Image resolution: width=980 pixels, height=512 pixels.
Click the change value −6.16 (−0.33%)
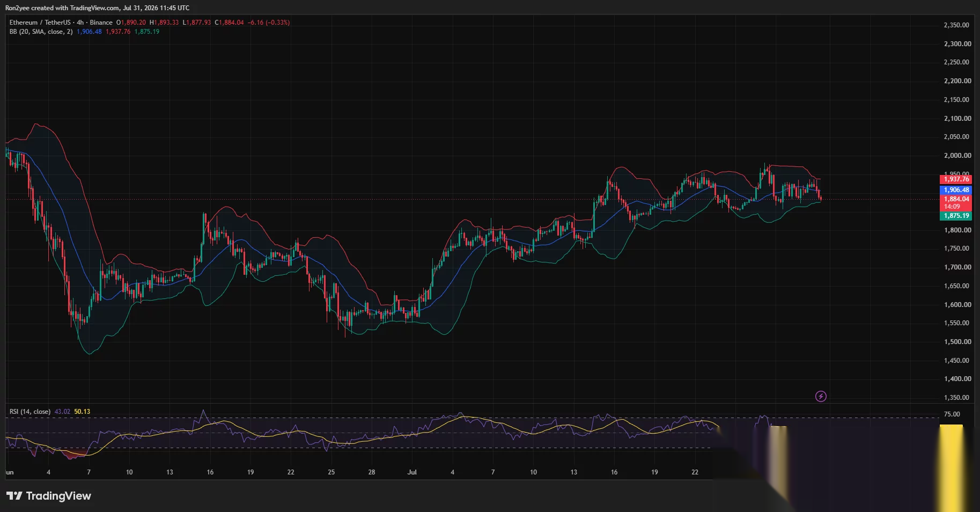[269, 23]
